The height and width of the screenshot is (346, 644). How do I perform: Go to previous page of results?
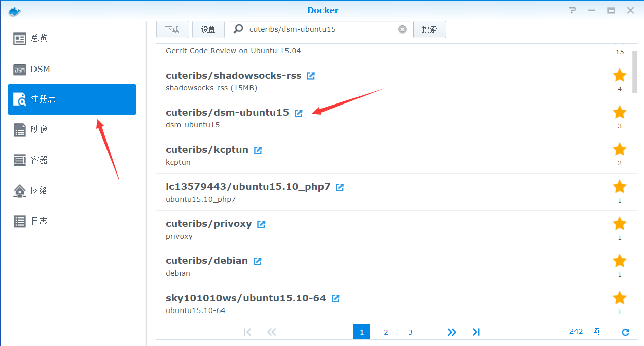tap(271, 332)
